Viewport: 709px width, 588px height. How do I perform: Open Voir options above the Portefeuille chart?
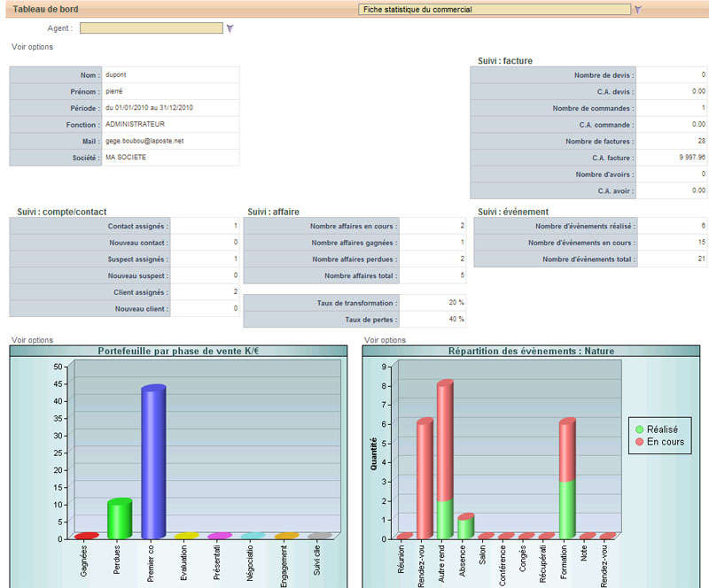pyautogui.click(x=32, y=340)
